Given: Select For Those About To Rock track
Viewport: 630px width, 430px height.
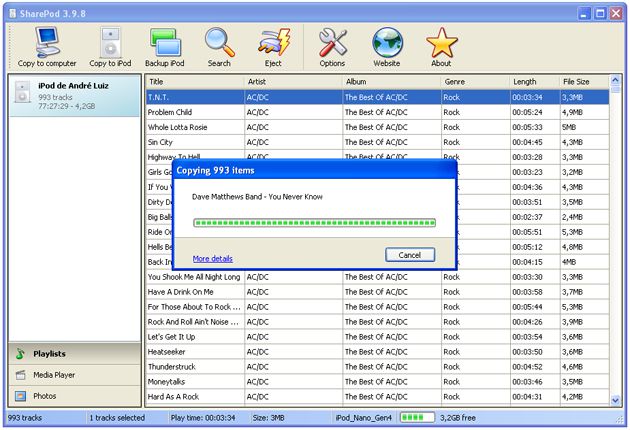Looking at the screenshot, I should tap(377, 307).
